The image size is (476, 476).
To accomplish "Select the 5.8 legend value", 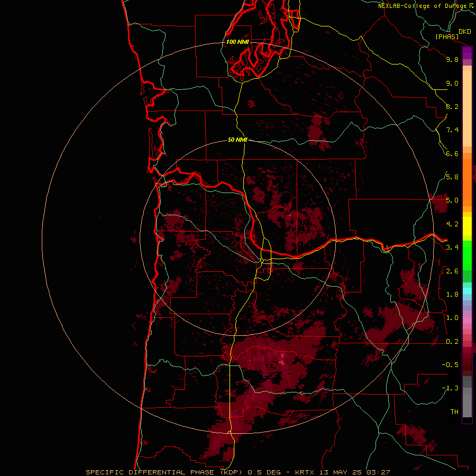I will (452, 177).
